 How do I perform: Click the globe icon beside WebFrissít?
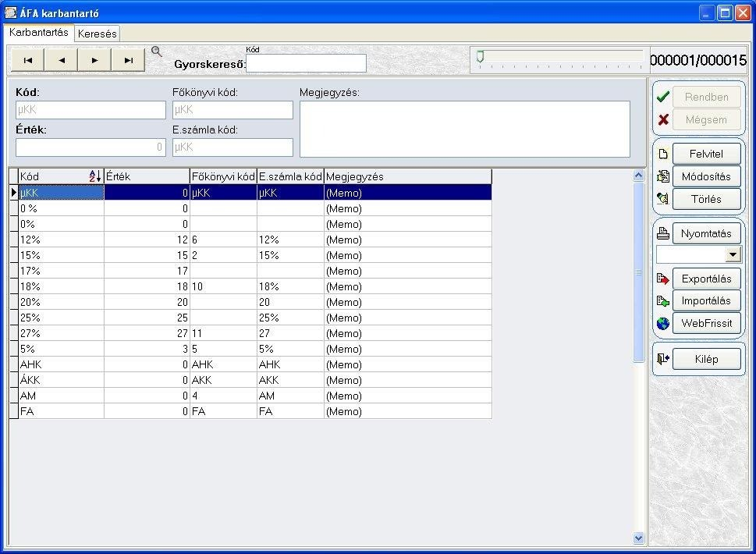pos(663,324)
